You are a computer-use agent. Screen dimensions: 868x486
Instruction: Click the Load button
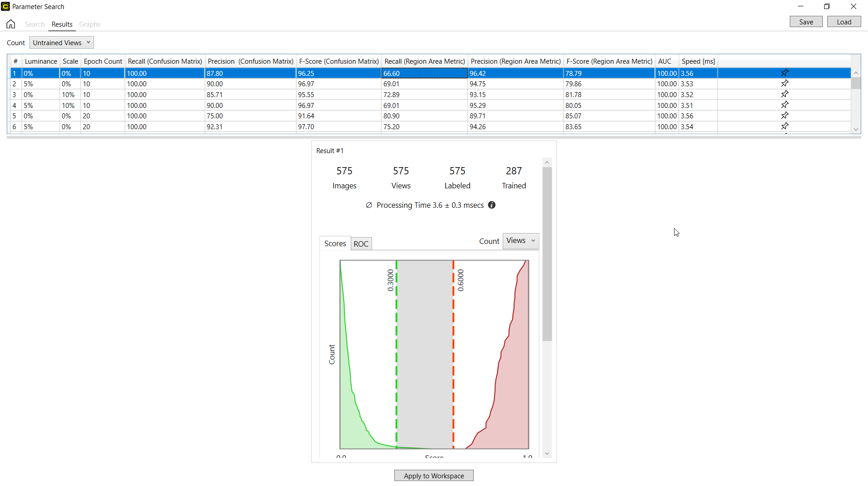point(844,22)
